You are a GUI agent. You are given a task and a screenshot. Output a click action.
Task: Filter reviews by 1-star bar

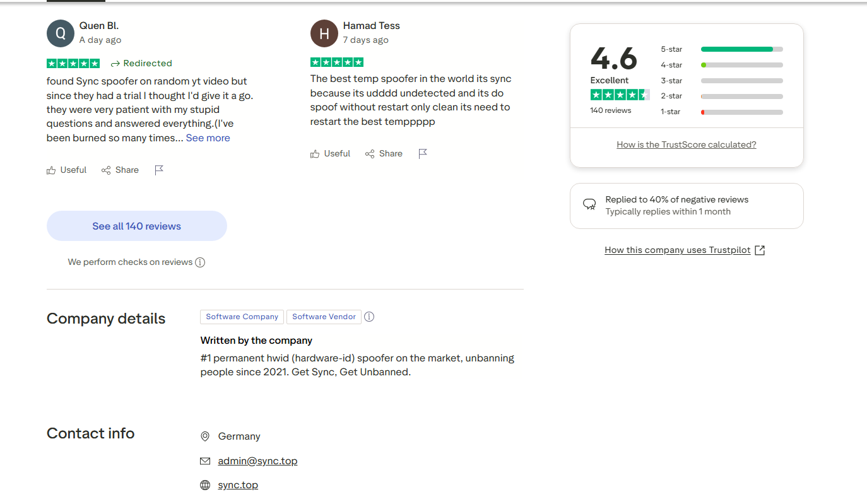pos(742,112)
